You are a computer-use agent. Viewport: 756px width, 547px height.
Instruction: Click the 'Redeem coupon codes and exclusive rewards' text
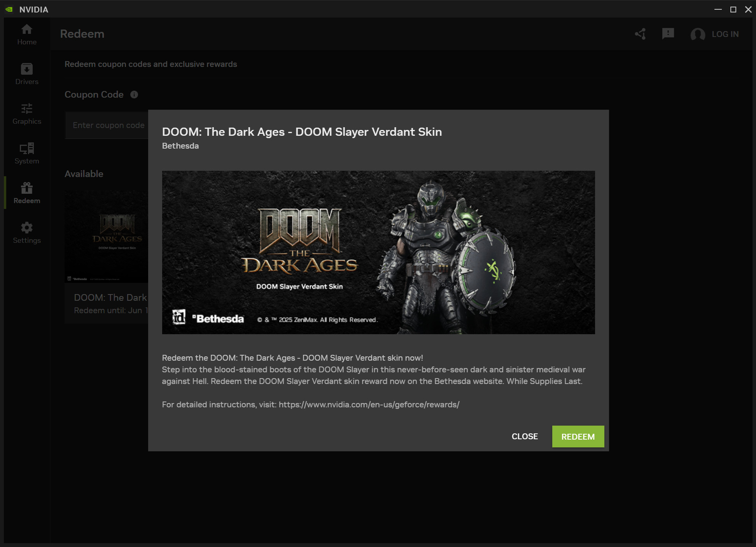151,64
